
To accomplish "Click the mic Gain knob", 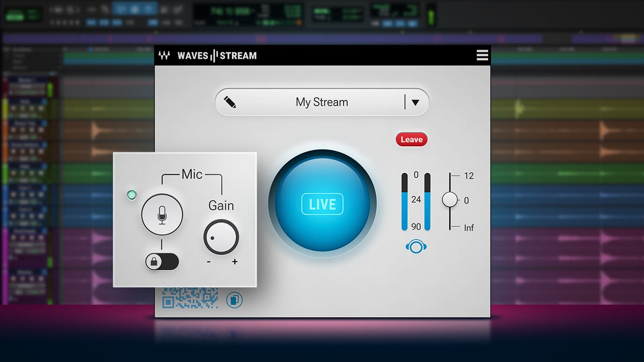I will [x=221, y=237].
